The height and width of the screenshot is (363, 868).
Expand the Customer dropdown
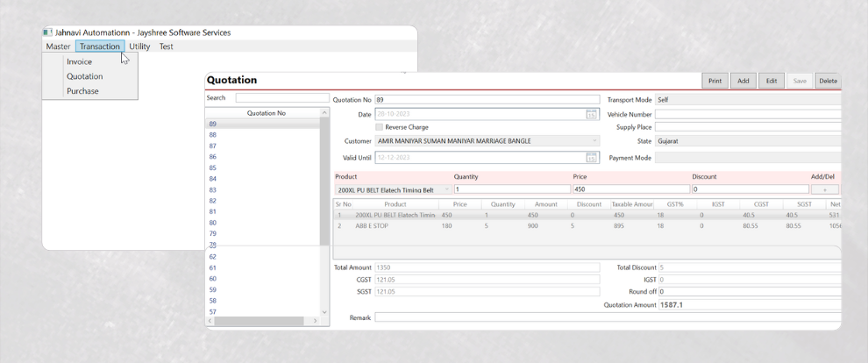pos(594,141)
